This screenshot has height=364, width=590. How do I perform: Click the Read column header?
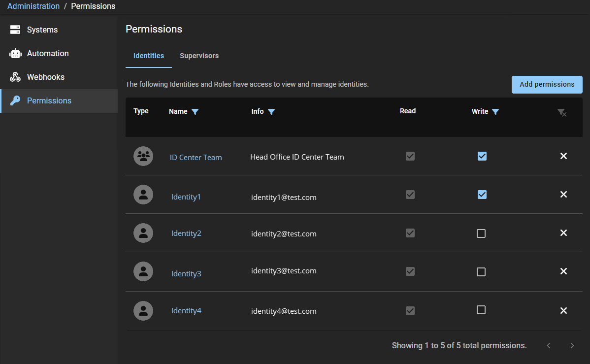[407, 111]
